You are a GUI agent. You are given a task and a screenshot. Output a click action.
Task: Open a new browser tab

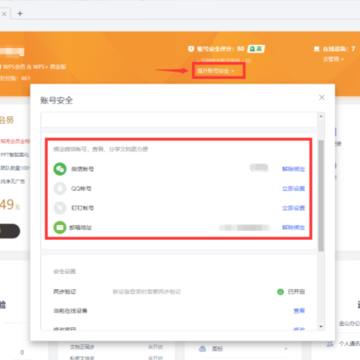20,14
